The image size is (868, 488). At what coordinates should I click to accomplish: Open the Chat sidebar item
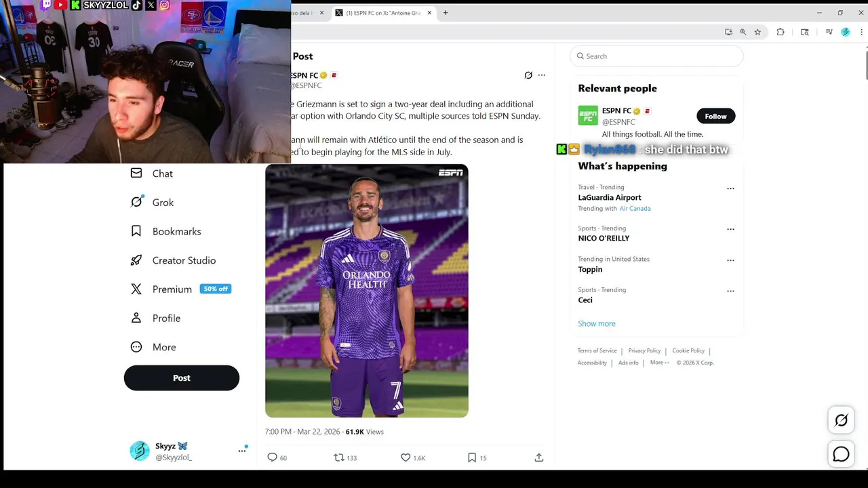pos(151,174)
